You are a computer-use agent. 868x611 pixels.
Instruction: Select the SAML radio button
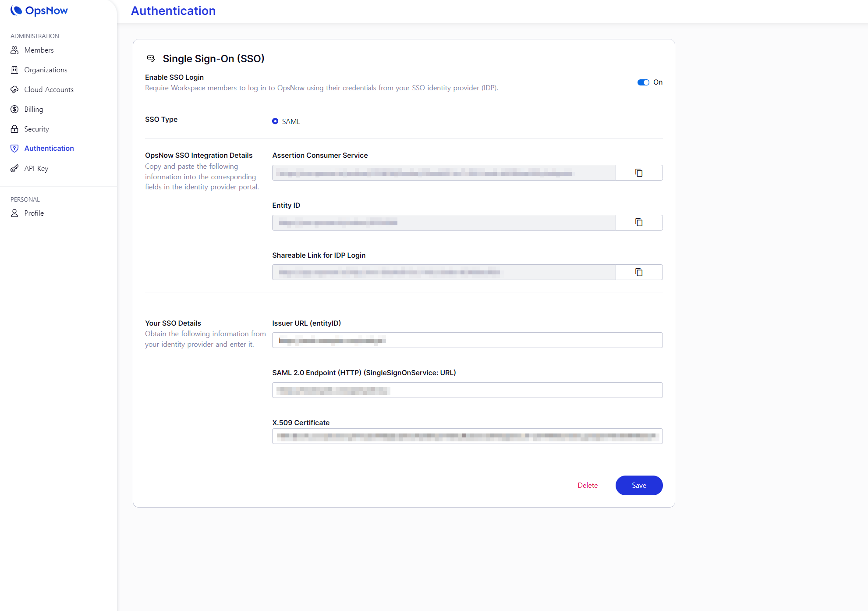pyautogui.click(x=275, y=121)
